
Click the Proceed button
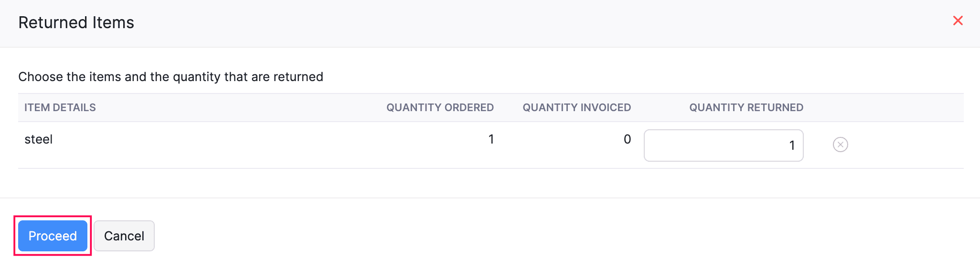53,236
